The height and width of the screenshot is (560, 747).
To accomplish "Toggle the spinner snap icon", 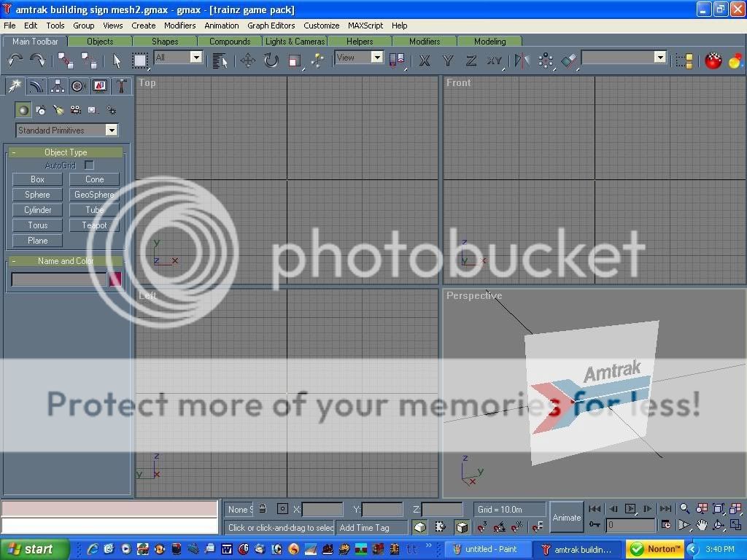I will click(x=538, y=526).
